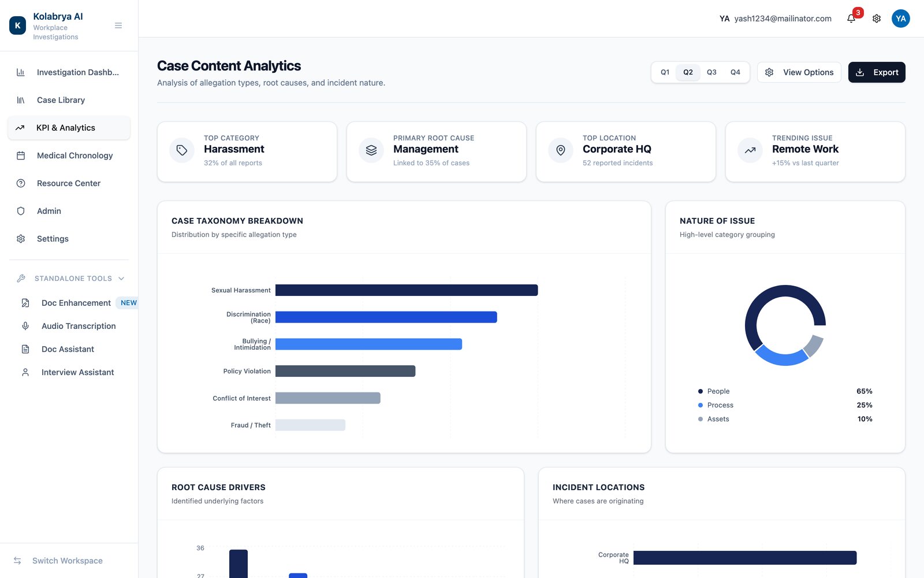Click the Top Category tag icon

182,150
